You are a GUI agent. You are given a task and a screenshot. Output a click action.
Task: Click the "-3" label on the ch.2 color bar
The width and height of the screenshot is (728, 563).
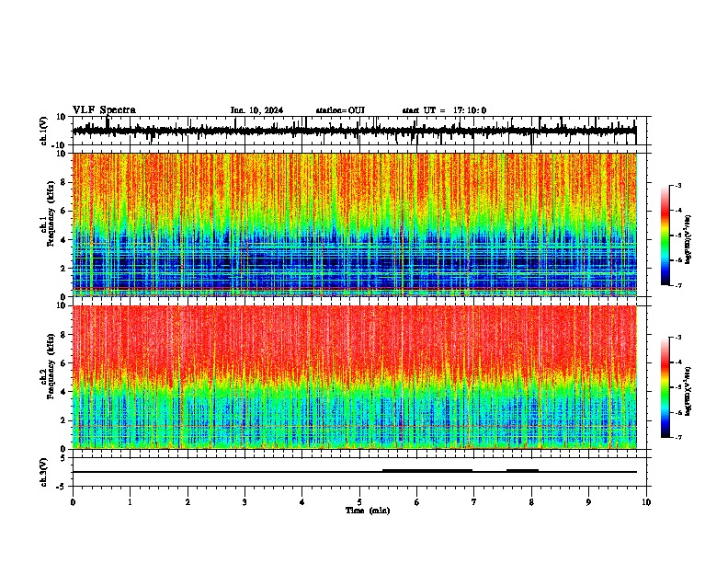pos(677,338)
